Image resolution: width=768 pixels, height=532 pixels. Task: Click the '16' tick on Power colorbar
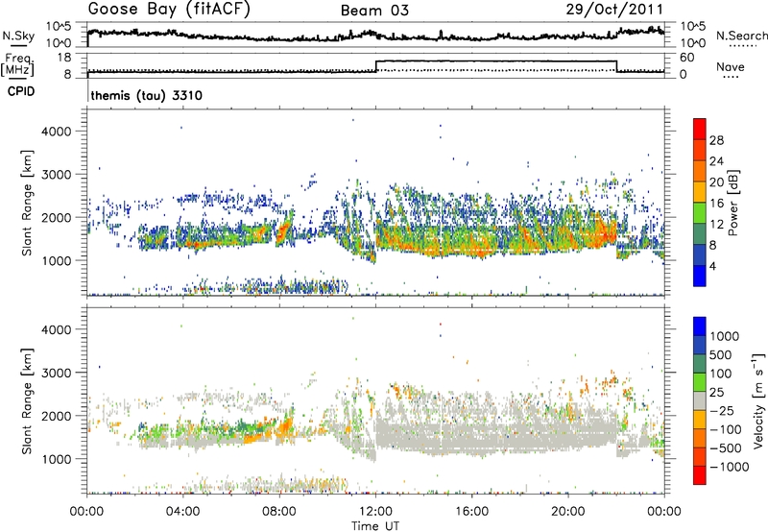(716, 204)
